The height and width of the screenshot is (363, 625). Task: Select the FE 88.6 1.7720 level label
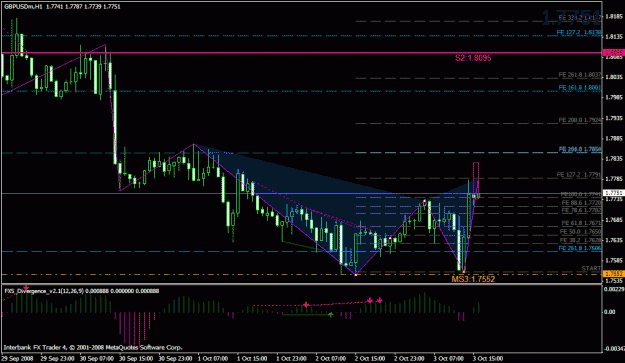point(582,203)
